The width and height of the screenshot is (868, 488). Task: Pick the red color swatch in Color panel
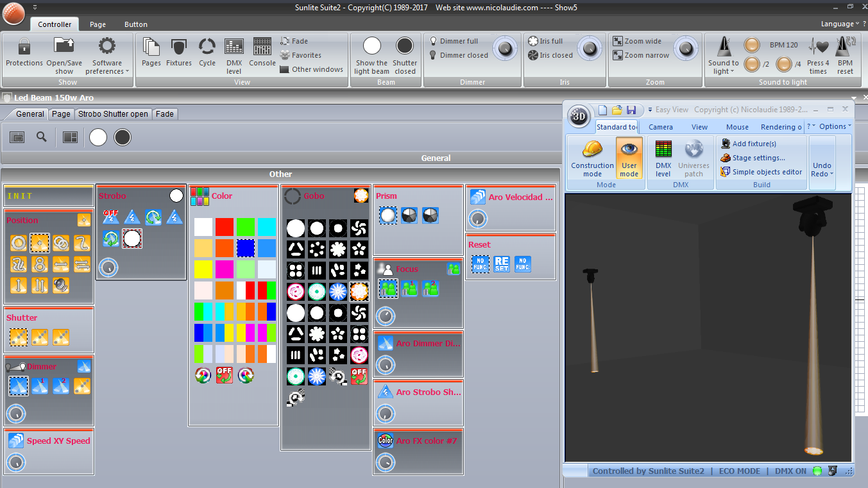[x=225, y=227]
